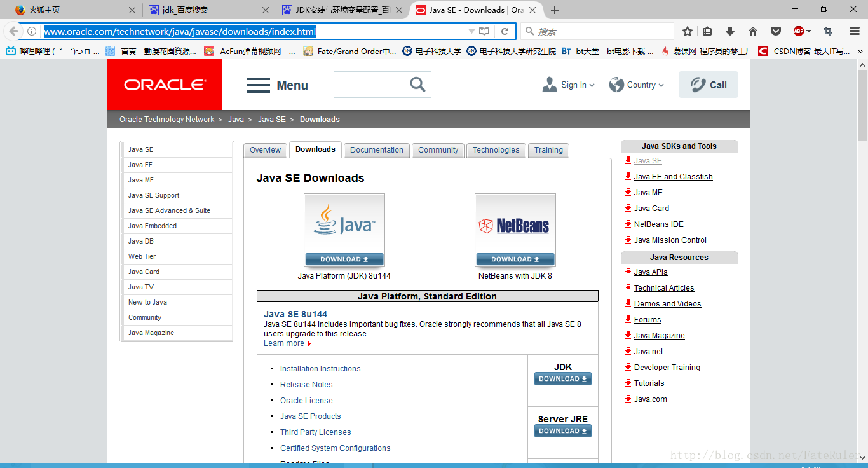Open the Pocket icon in toolbar
Image resolution: width=868 pixels, height=468 pixels.
click(776, 31)
